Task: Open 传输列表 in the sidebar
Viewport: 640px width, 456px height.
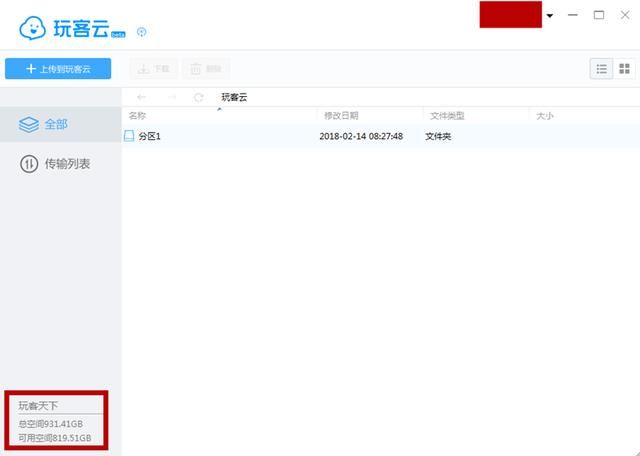Action: (60, 164)
